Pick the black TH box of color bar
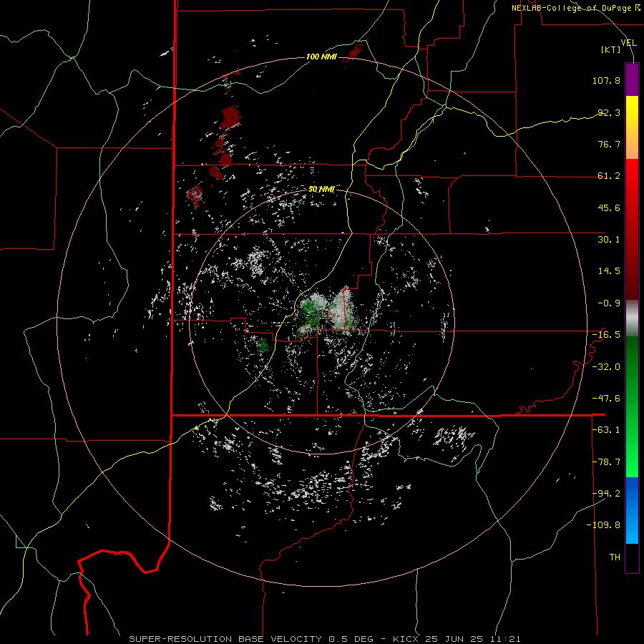Image resolution: width=644 pixels, height=644 pixels. click(x=632, y=558)
